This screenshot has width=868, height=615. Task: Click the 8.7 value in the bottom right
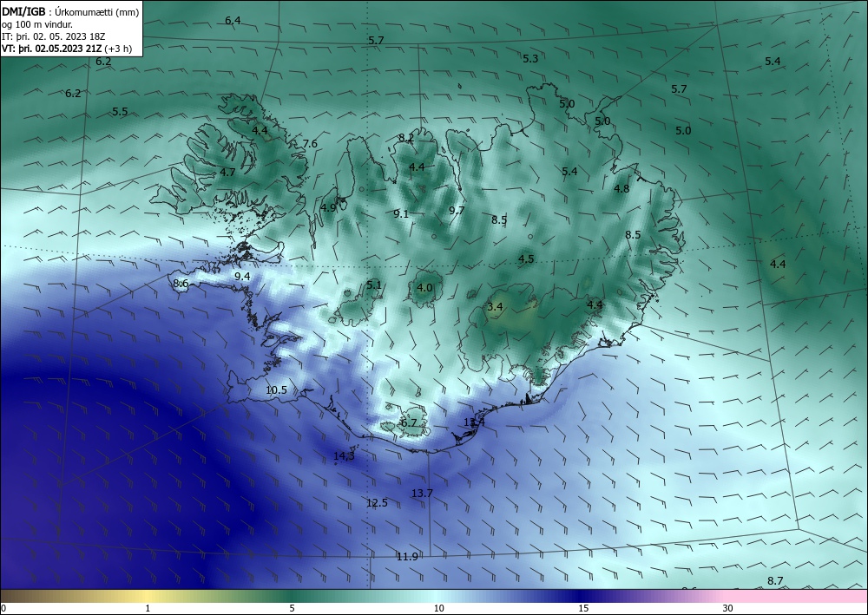[x=775, y=580]
